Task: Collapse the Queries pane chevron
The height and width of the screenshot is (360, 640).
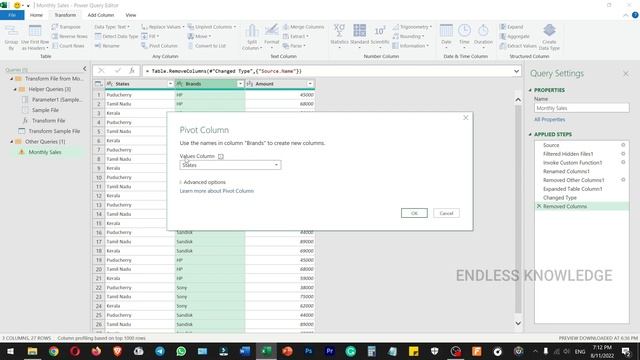Action: click(84, 69)
